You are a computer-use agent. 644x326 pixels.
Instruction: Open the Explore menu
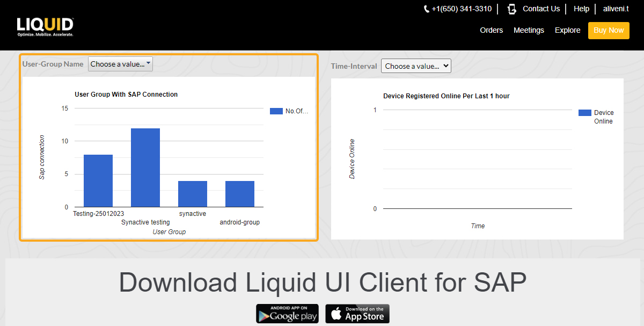(568, 31)
